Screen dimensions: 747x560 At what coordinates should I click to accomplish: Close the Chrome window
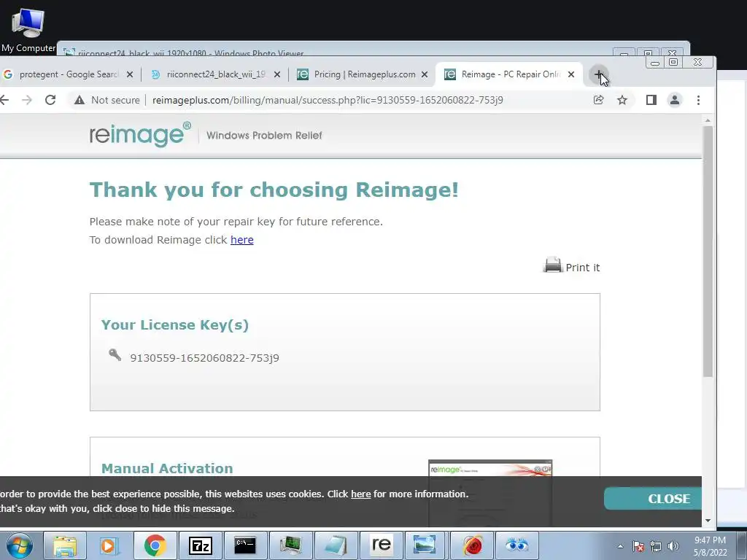(697, 63)
